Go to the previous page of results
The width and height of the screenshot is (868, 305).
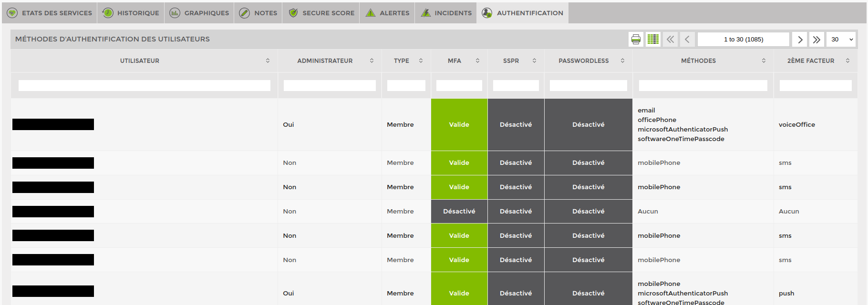pos(687,40)
